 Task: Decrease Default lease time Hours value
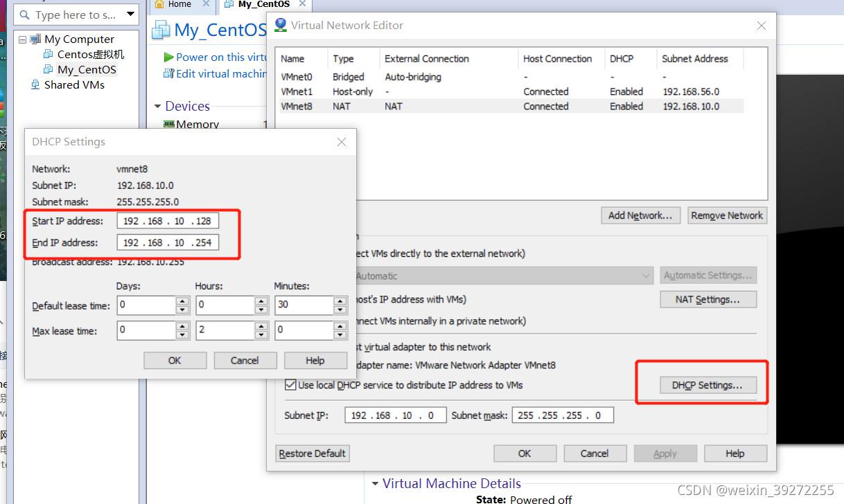pyautogui.click(x=261, y=309)
